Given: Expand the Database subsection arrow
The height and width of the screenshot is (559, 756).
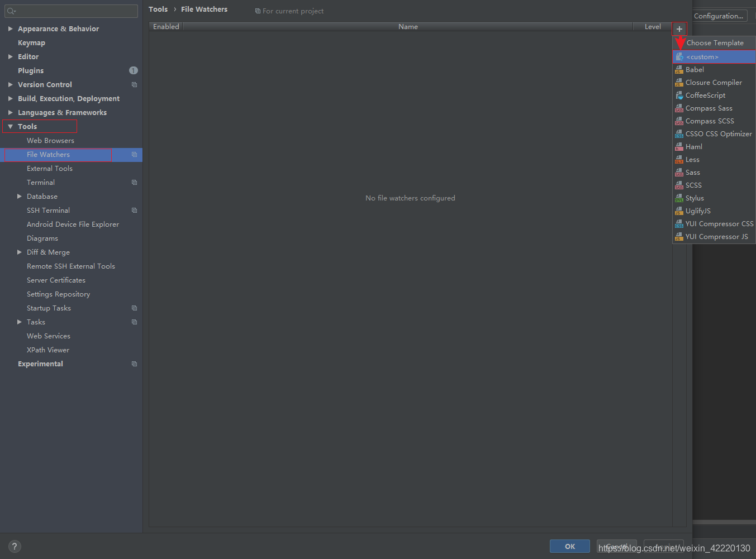Looking at the screenshot, I should 20,197.
